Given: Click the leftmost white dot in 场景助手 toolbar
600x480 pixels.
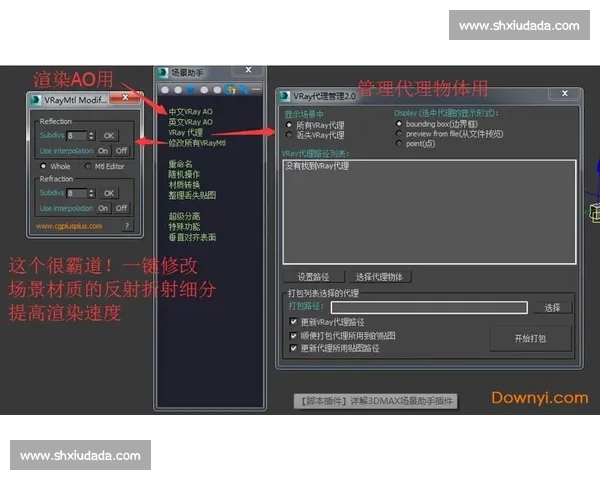Looking at the screenshot, I should point(165,90).
